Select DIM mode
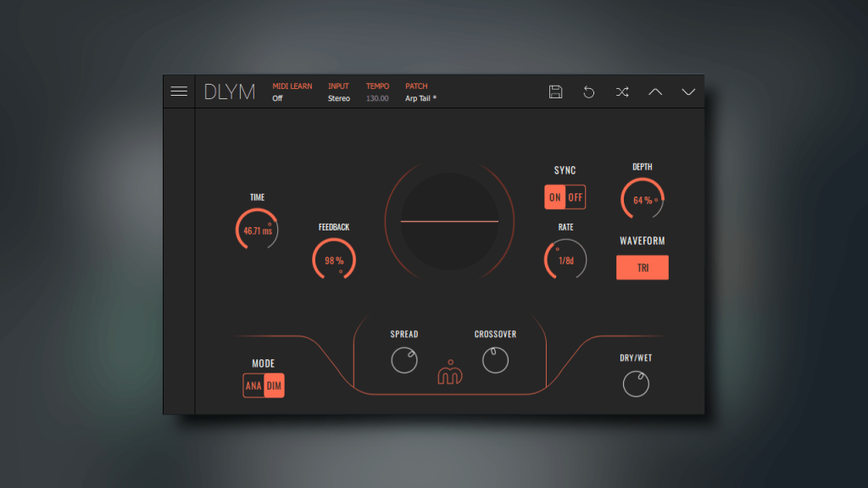 [x=274, y=386]
